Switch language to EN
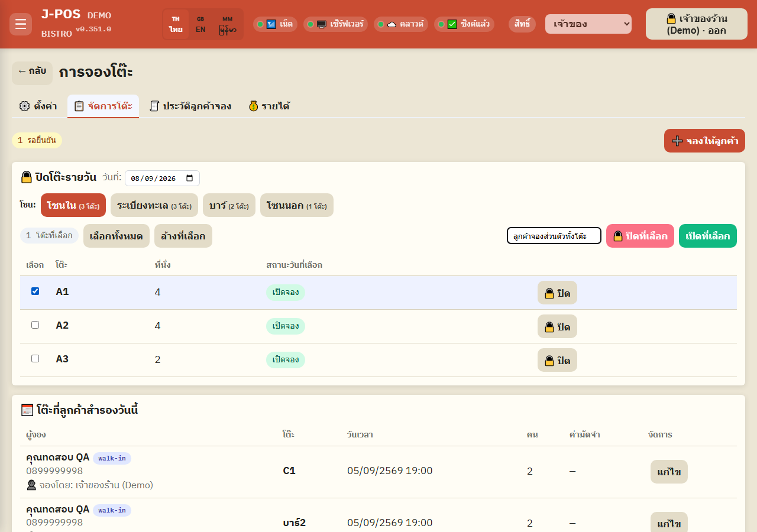The height and width of the screenshot is (532, 757). tap(200, 24)
